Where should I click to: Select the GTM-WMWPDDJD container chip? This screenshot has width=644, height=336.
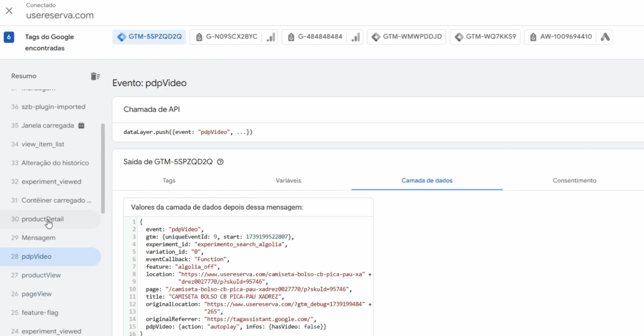407,37
